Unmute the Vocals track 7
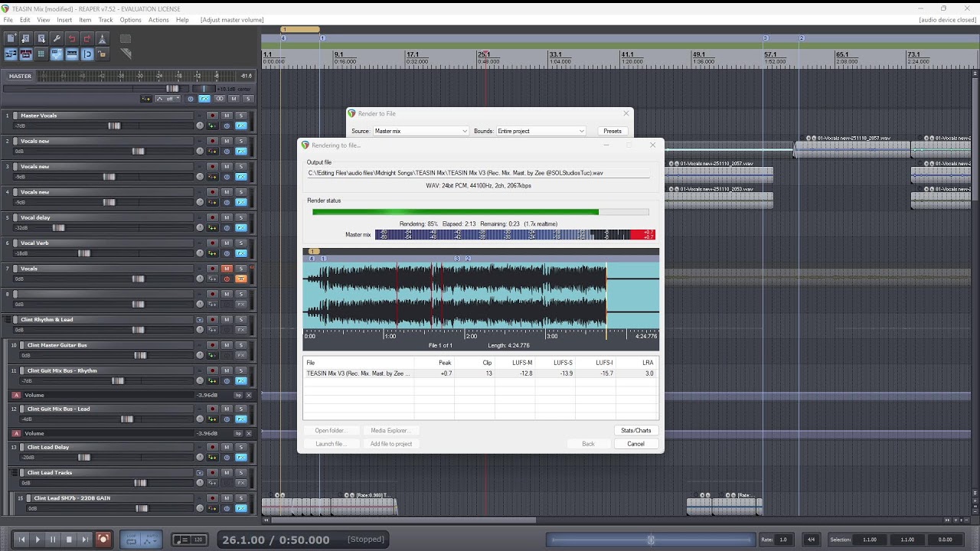 pos(227,269)
